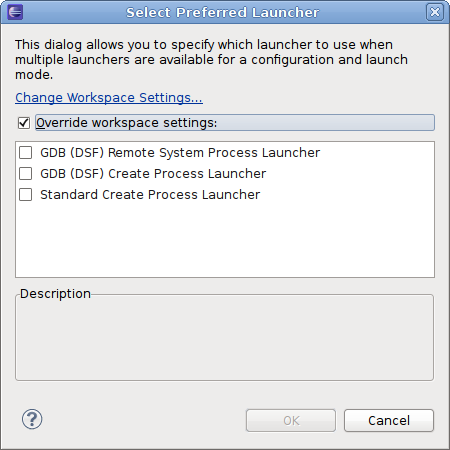This screenshot has width=450, height=450.
Task: Click the 'Description' group heading
Action: pos(55,294)
